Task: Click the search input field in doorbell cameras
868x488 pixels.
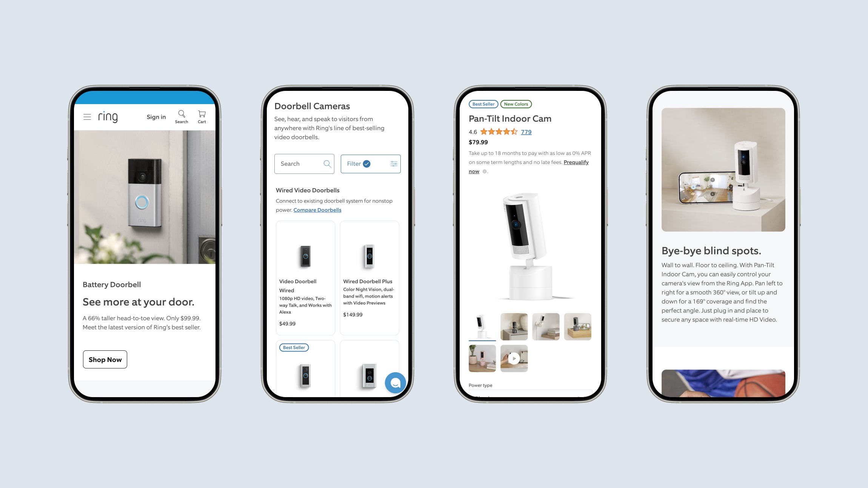Action: pos(304,164)
